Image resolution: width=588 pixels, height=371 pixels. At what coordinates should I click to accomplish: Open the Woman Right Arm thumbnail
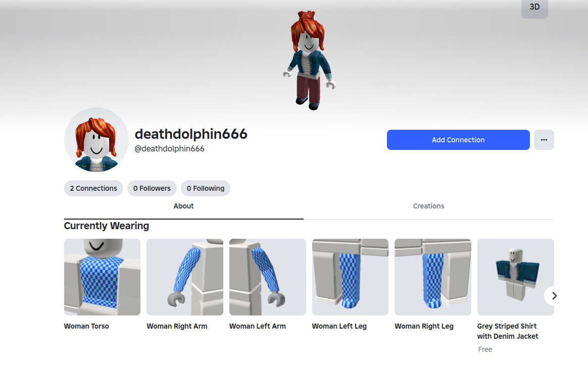tap(184, 277)
